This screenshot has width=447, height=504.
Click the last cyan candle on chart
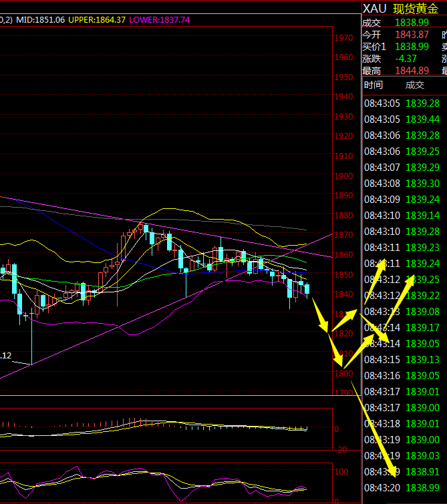tap(307, 288)
